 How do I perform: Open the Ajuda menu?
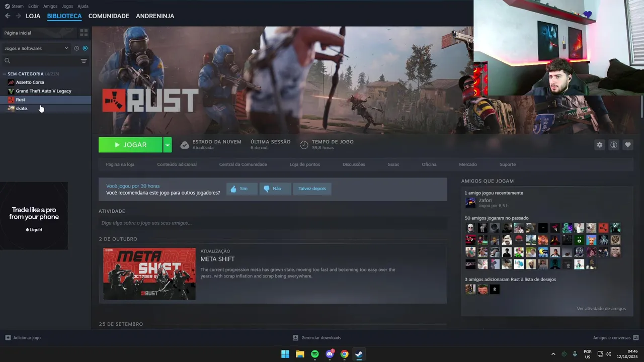tap(83, 6)
